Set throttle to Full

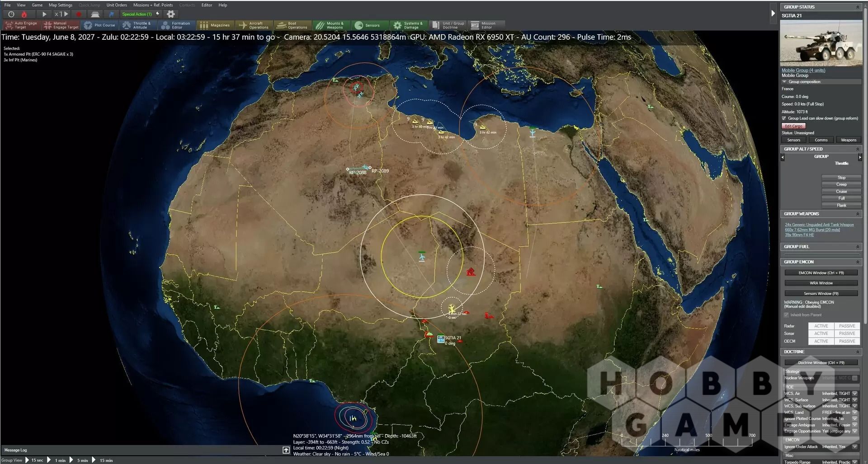point(841,198)
